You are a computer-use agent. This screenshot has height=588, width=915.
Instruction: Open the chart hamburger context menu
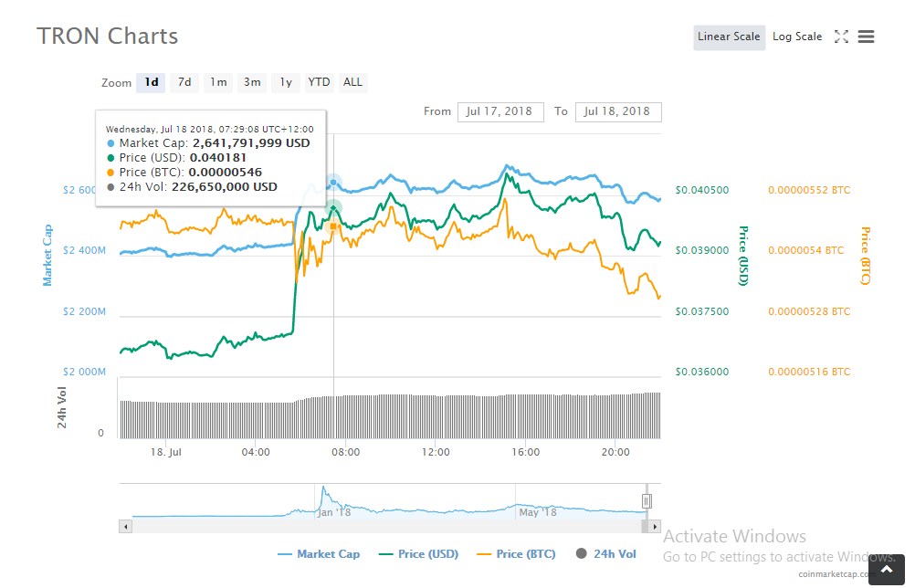866,37
